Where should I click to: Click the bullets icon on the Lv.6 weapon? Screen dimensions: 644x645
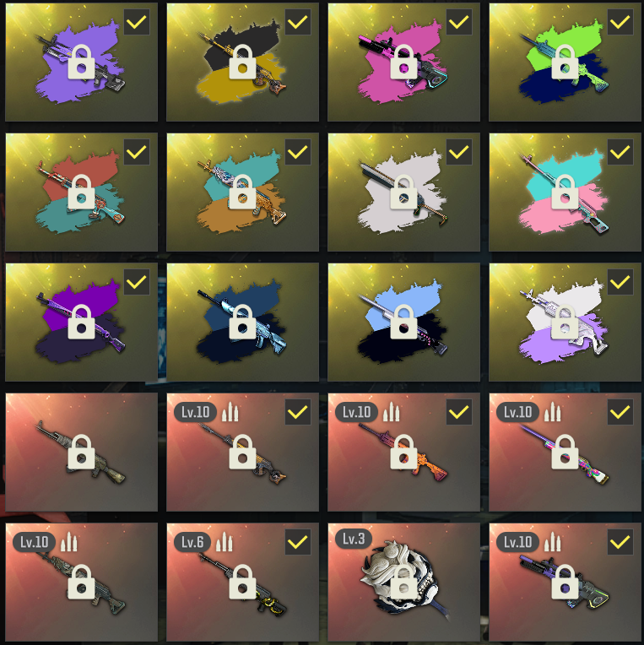pos(225,542)
